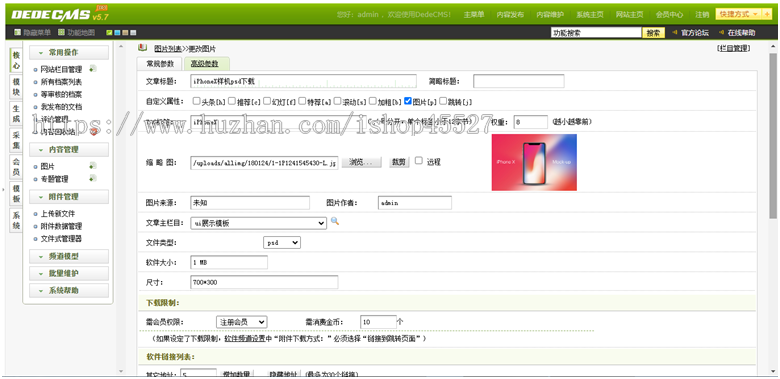Open the 文件类型 psd dropdown
This screenshot has height=379, width=780.
tap(282, 243)
